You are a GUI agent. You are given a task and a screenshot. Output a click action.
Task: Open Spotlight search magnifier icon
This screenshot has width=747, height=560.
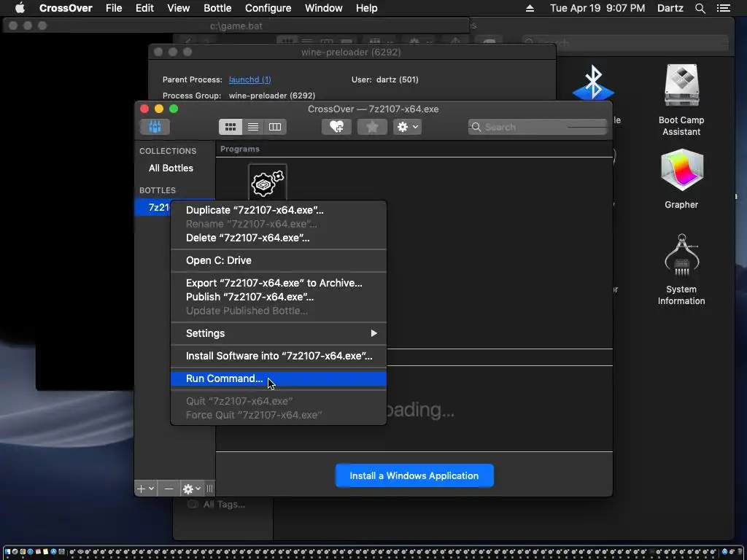[x=700, y=8]
